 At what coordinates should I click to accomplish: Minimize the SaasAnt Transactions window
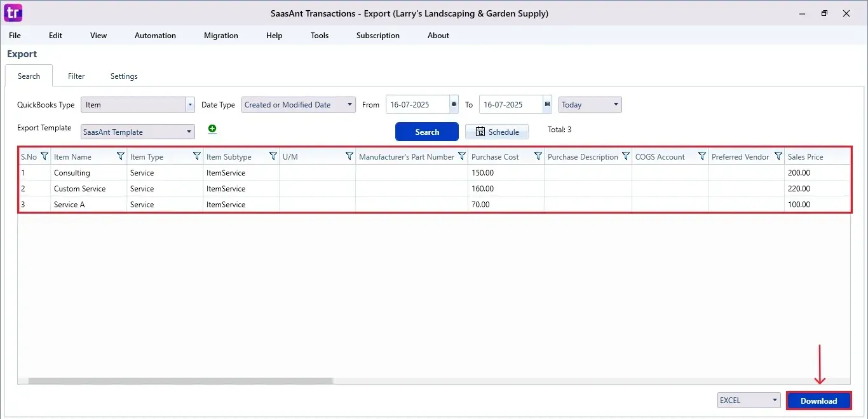(802, 13)
